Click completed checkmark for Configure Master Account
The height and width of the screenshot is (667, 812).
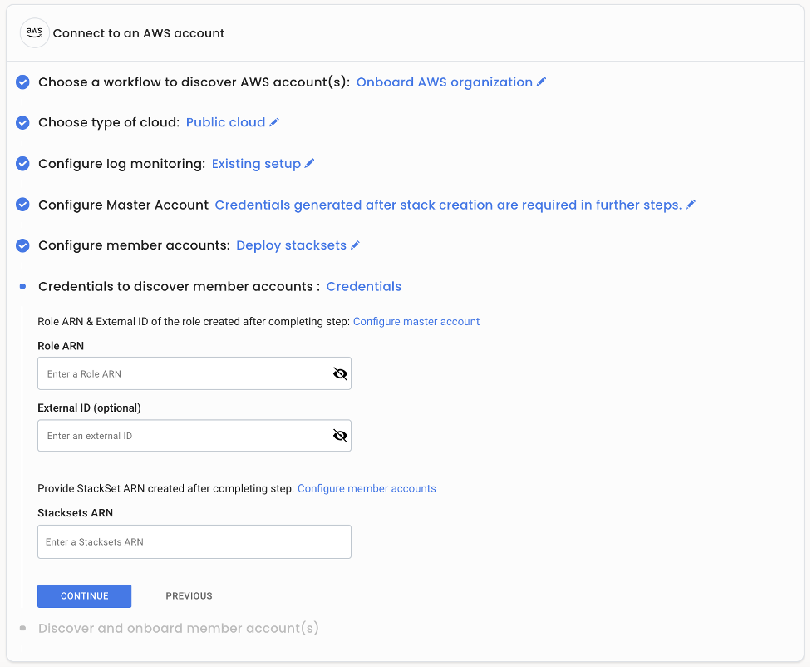22,205
